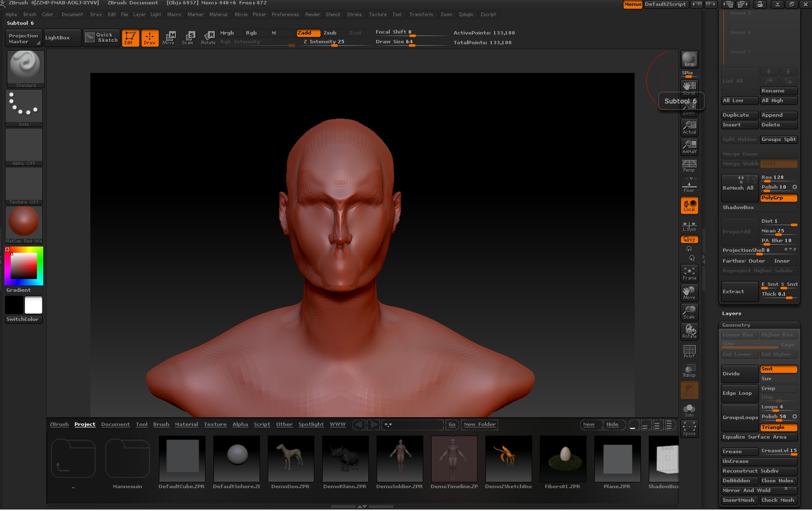812x511 pixels.
Task: Toggle the PolyF wireframe display icon
Action: pyautogui.click(x=689, y=351)
